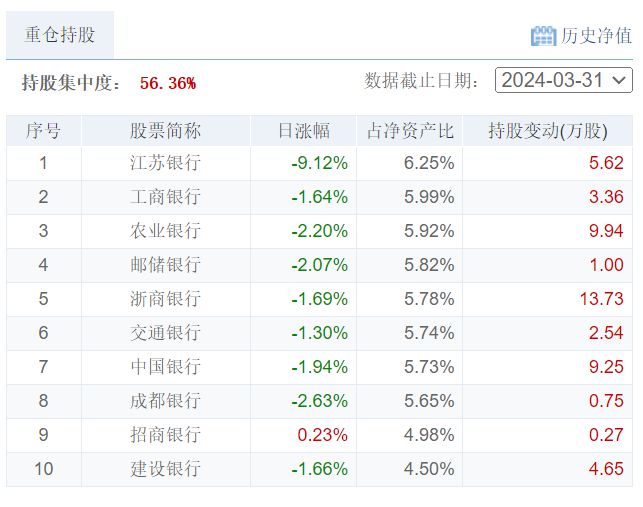This screenshot has height=507, width=643.
Task: Select holding change value 3.36
Action: click(607, 197)
